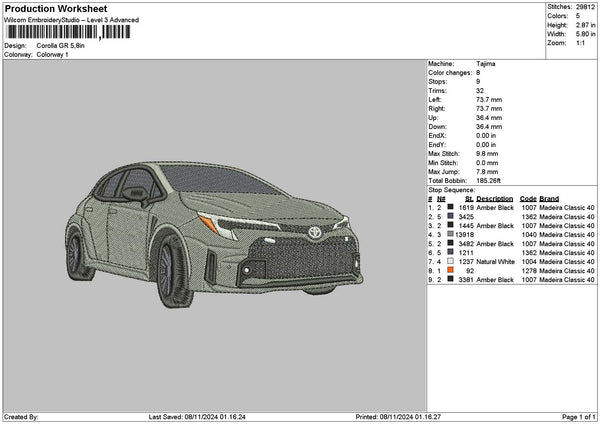Click the Machine value 'Tajima'
Image resolution: width=600 pixels, height=424 pixels.
[486, 64]
